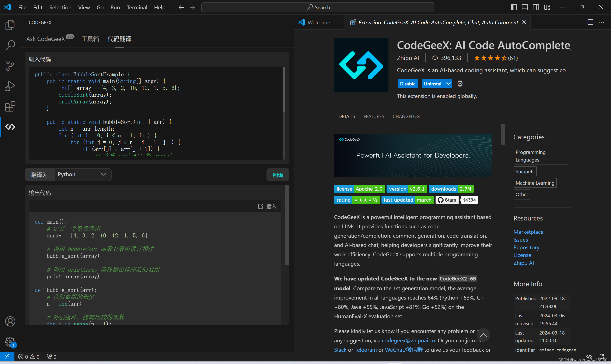The width and height of the screenshot is (611, 364).
Task: Select the 代码翻译 tab
Action: click(x=119, y=39)
